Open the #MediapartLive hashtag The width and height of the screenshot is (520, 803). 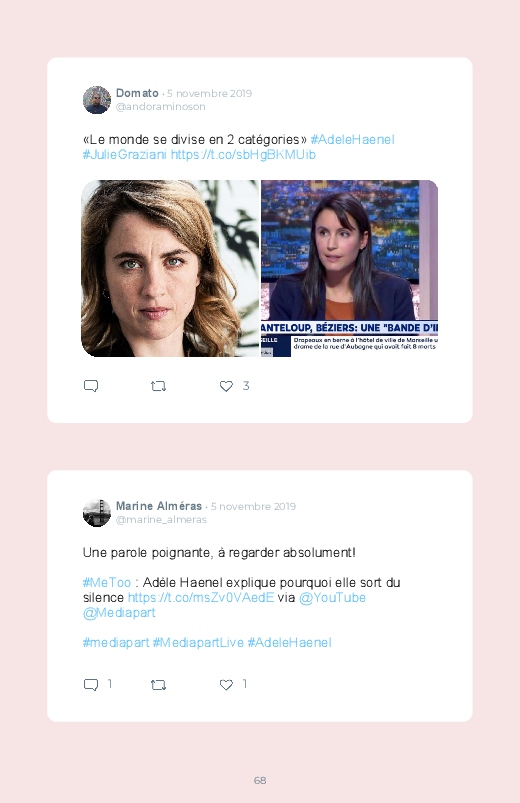(198, 642)
